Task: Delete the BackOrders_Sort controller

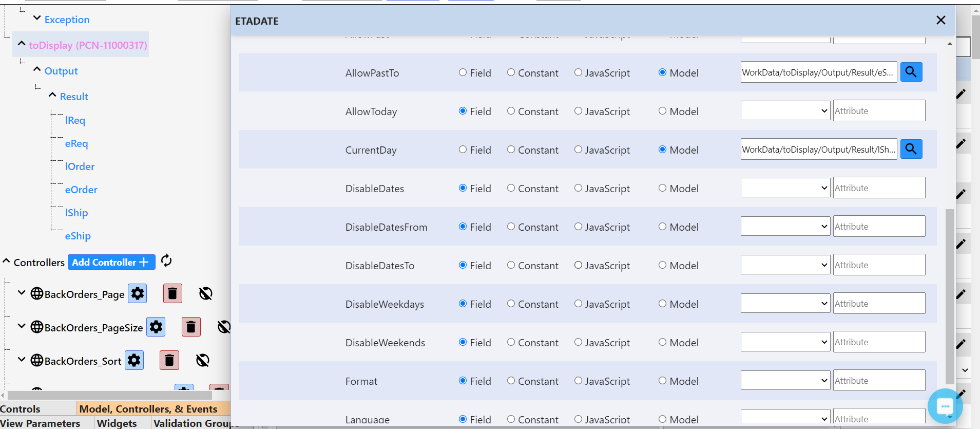Action: [169, 360]
